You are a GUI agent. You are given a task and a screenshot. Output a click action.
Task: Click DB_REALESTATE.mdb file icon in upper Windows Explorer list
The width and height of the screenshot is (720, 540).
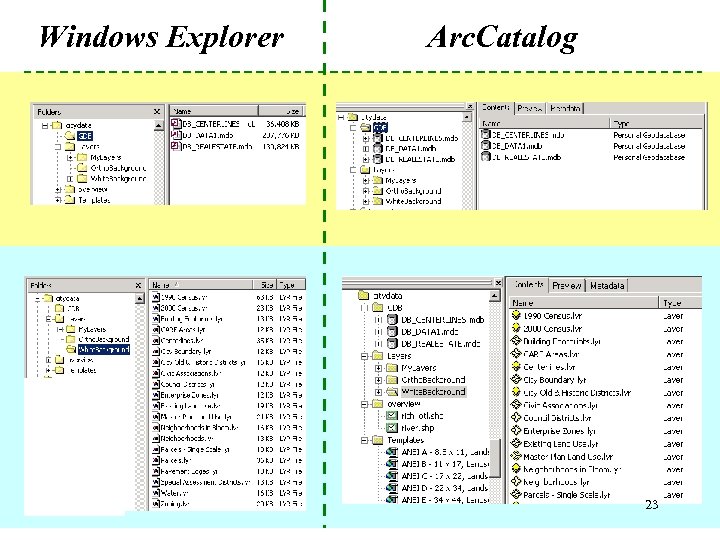click(x=175, y=146)
